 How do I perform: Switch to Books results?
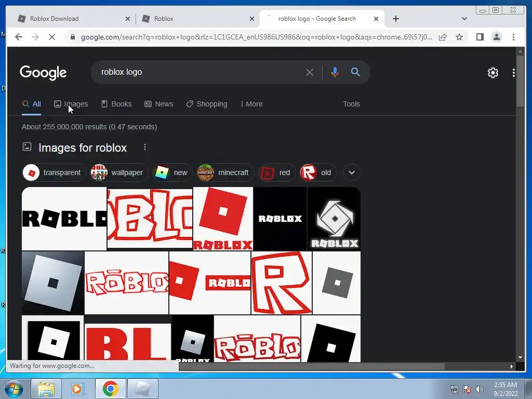[x=116, y=104]
